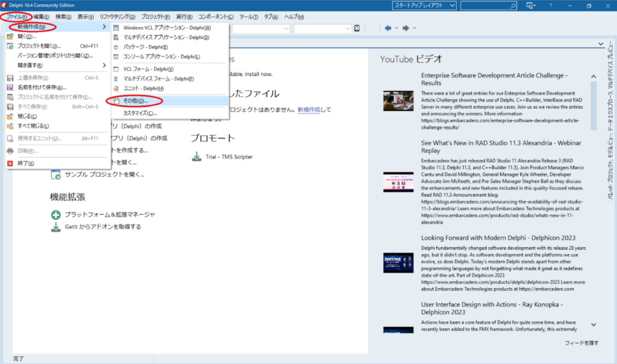Expand the 開き直す(R) submenu entry

(57, 65)
